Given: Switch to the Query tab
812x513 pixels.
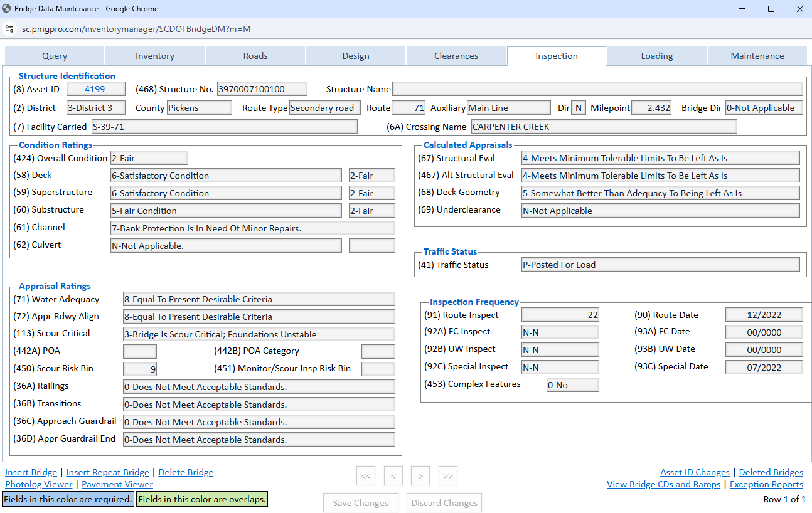Looking at the screenshot, I should tap(55, 56).
